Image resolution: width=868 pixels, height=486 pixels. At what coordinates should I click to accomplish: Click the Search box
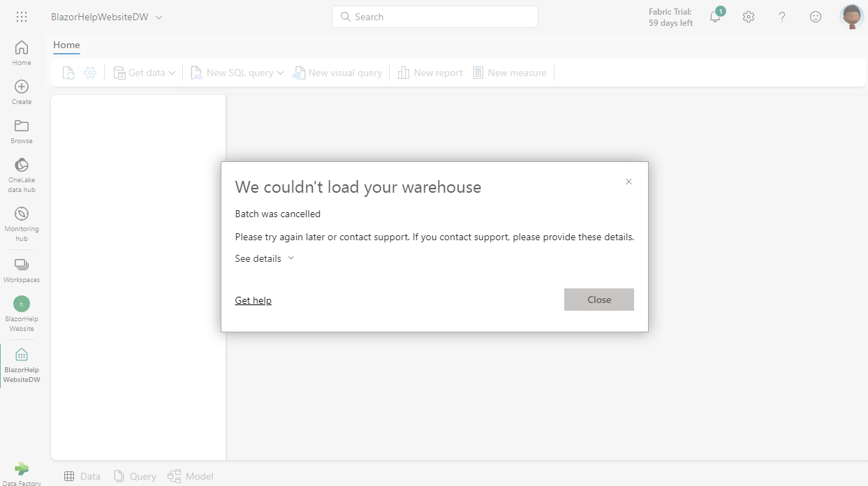pos(435,17)
